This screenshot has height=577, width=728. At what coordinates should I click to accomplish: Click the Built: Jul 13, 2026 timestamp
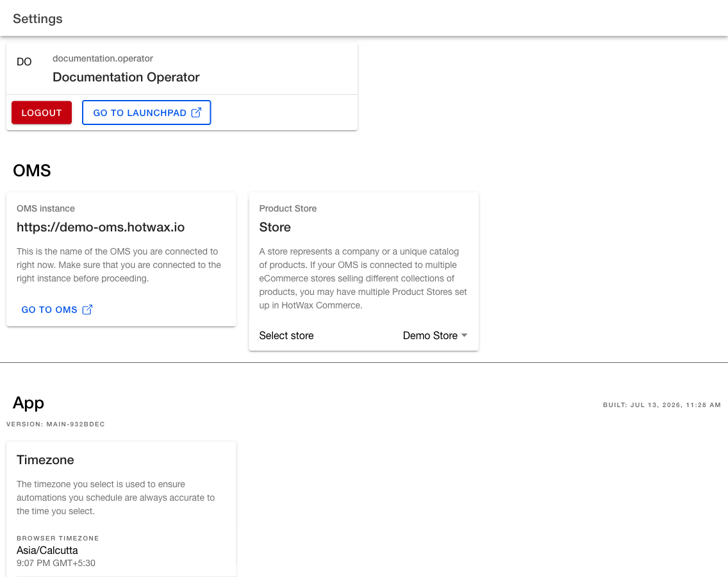coord(662,405)
